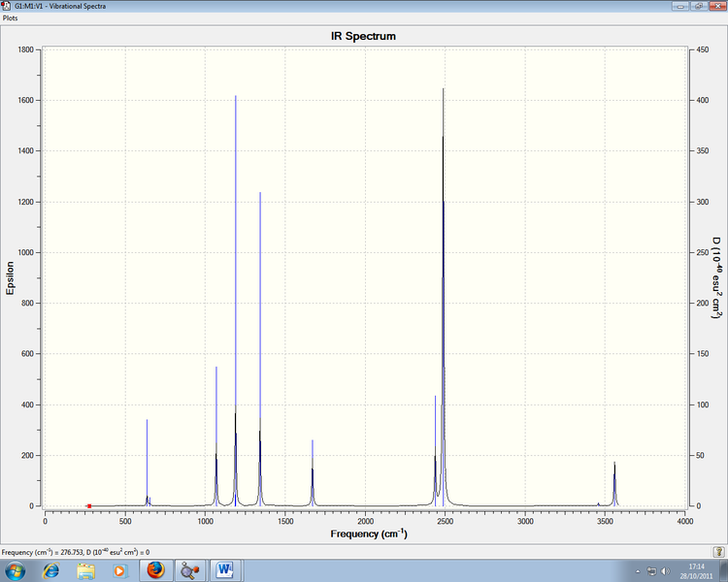728x582 pixels.
Task: Click the Frequency (cm-1) axis label
Action: [x=369, y=533]
